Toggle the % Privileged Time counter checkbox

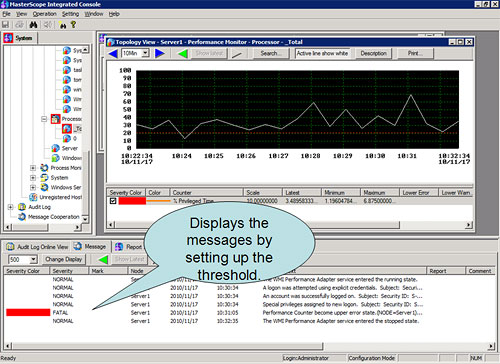pyautogui.click(x=113, y=201)
